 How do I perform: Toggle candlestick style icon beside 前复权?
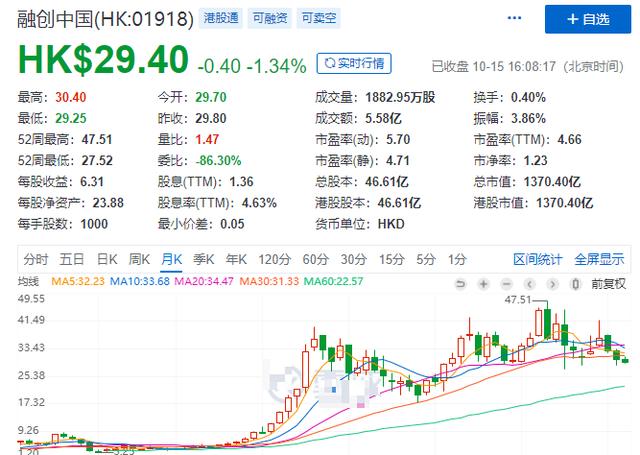(576, 284)
